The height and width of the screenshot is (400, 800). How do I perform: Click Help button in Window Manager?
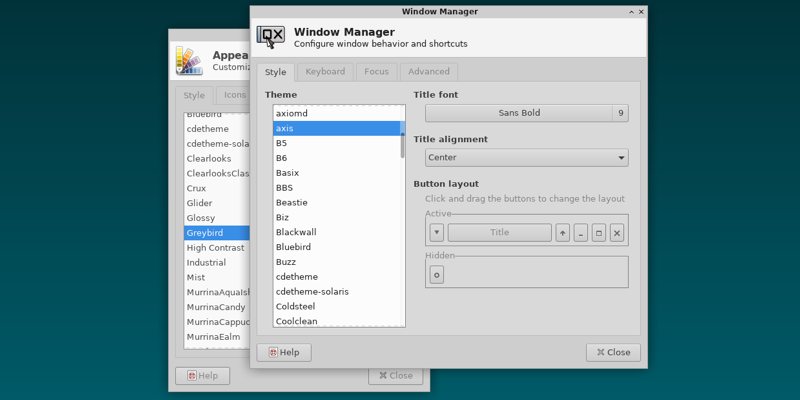coord(284,353)
